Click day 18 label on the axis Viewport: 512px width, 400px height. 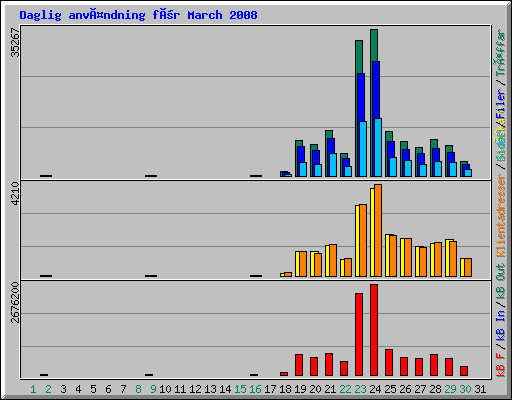pos(285,389)
